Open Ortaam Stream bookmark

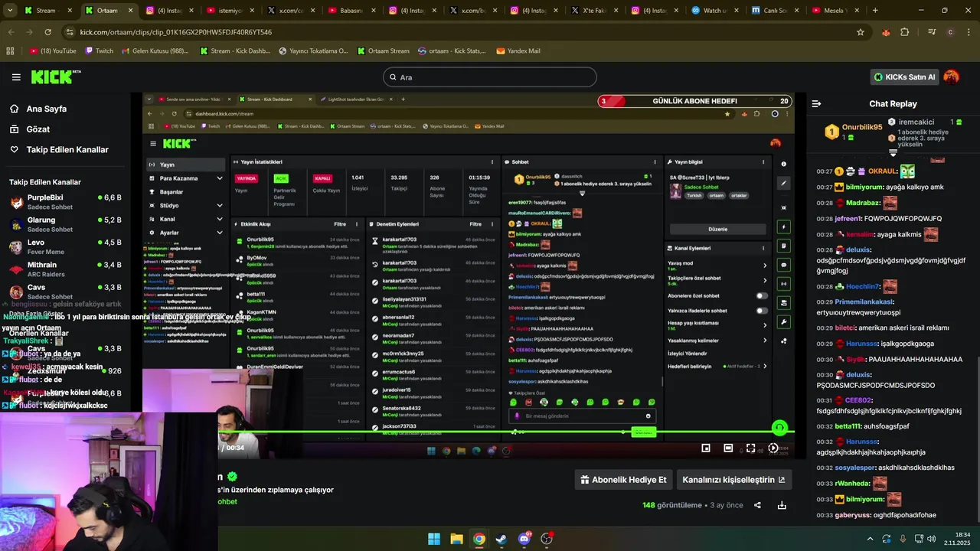pos(383,51)
